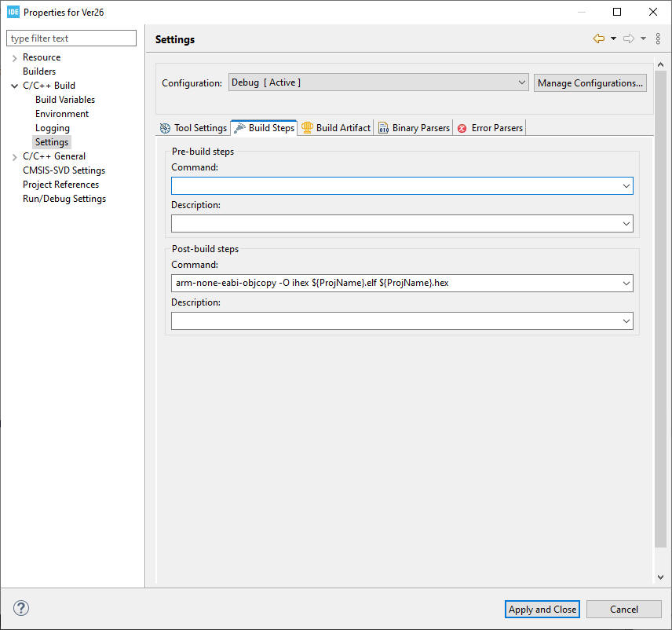Screen dimensions: 672x630
Task: Expand the Resource tree node
Action: [14, 58]
